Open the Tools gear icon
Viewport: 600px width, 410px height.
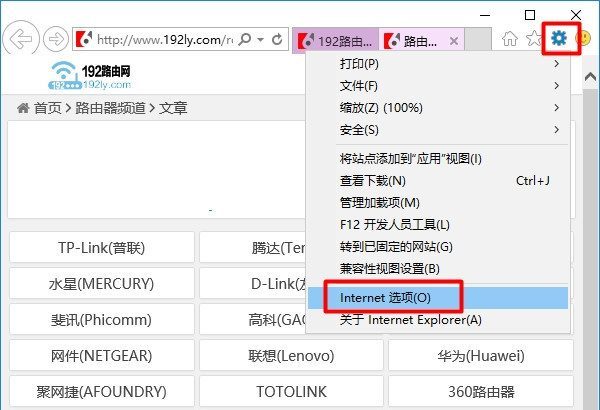coord(559,38)
